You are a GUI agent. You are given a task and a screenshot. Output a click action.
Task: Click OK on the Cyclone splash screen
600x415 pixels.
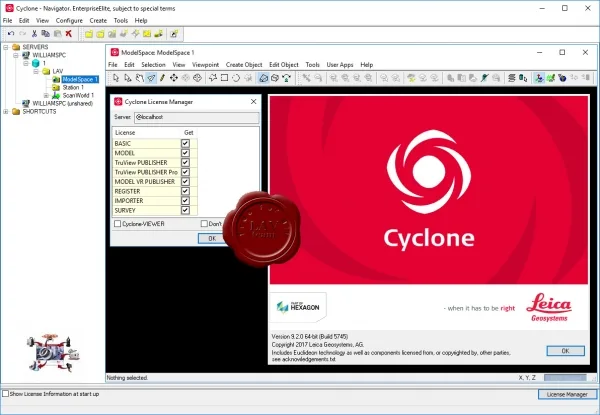coord(566,351)
